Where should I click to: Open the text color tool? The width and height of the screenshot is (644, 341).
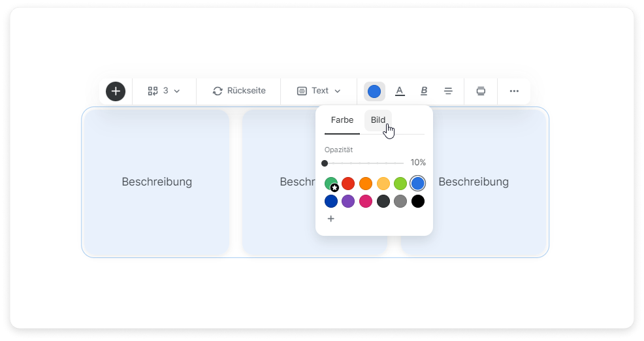[x=400, y=91]
